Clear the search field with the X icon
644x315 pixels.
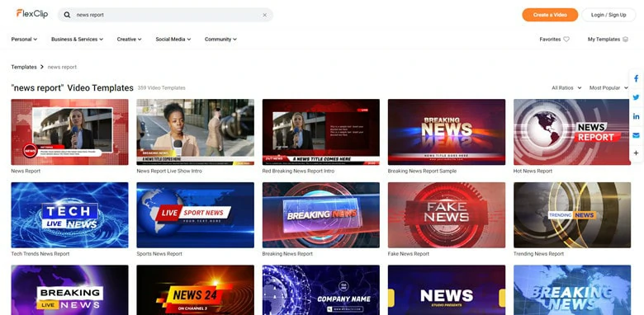pos(264,15)
